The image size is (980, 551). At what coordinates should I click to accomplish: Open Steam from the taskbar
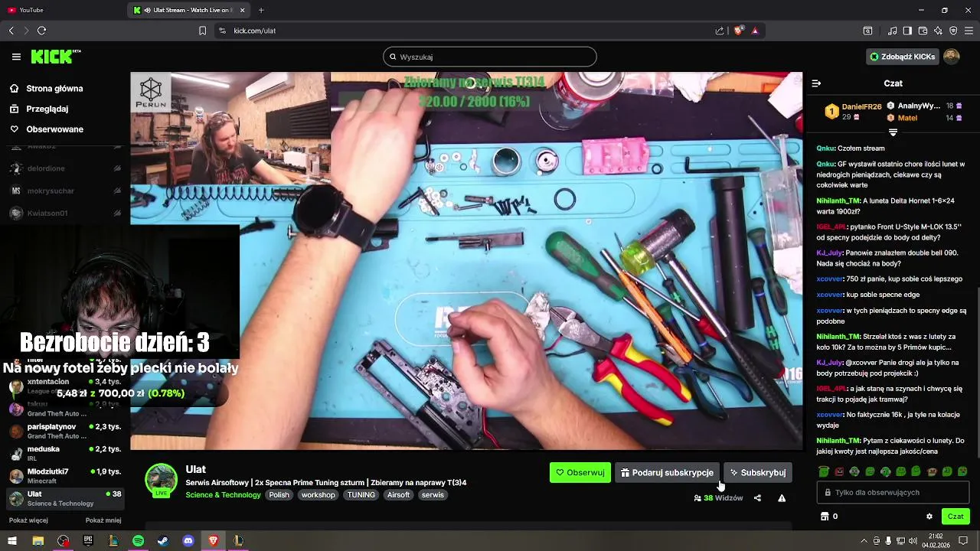163,540
